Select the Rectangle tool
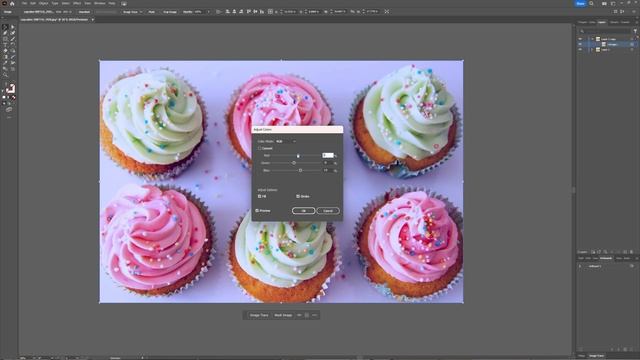640x360 pixels. pyautogui.click(x=5, y=39)
